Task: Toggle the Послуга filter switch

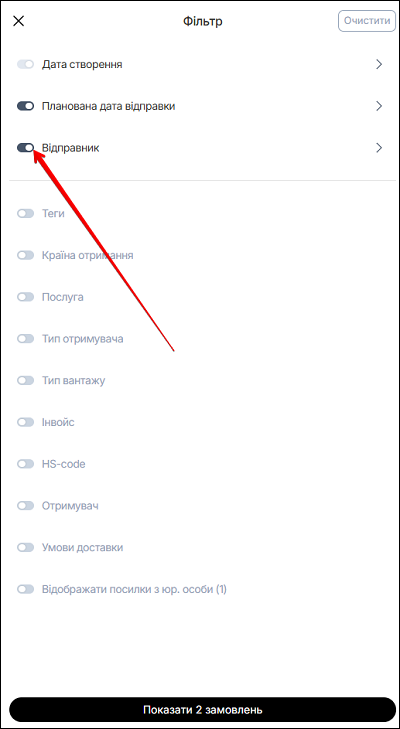Action: coord(26,297)
